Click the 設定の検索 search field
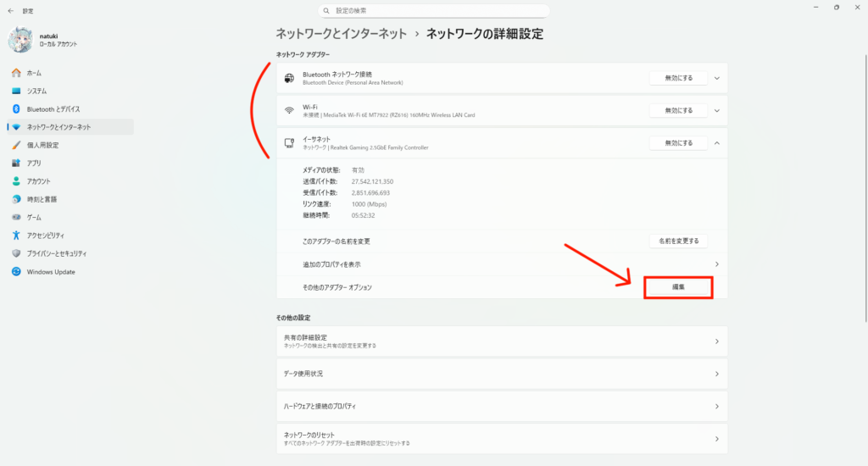868x466 pixels. pos(434,11)
